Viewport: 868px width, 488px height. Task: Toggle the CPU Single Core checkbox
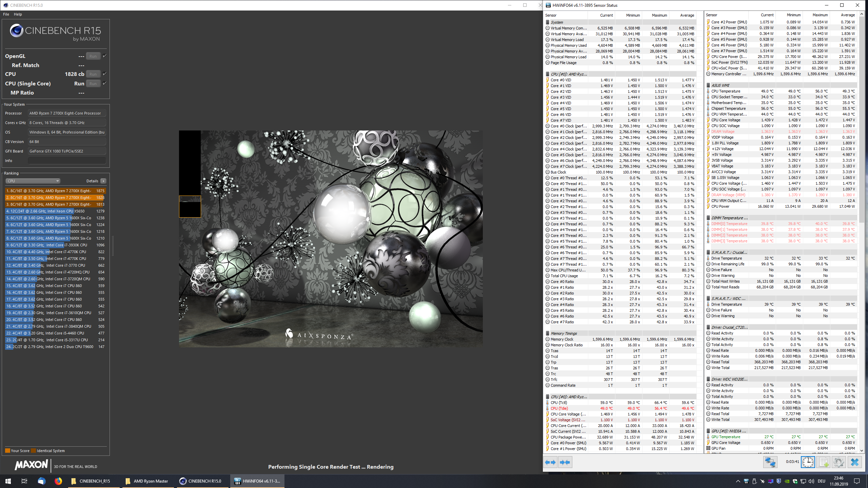(104, 83)
